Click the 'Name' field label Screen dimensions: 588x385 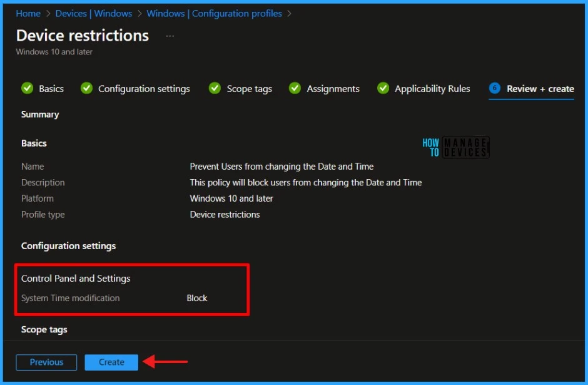point(33,167)
